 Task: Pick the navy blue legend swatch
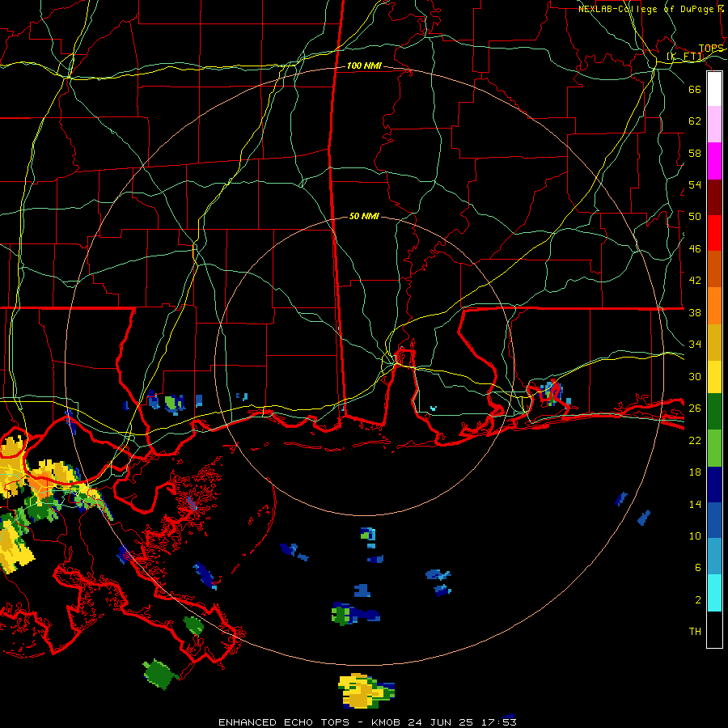[714, 485]
